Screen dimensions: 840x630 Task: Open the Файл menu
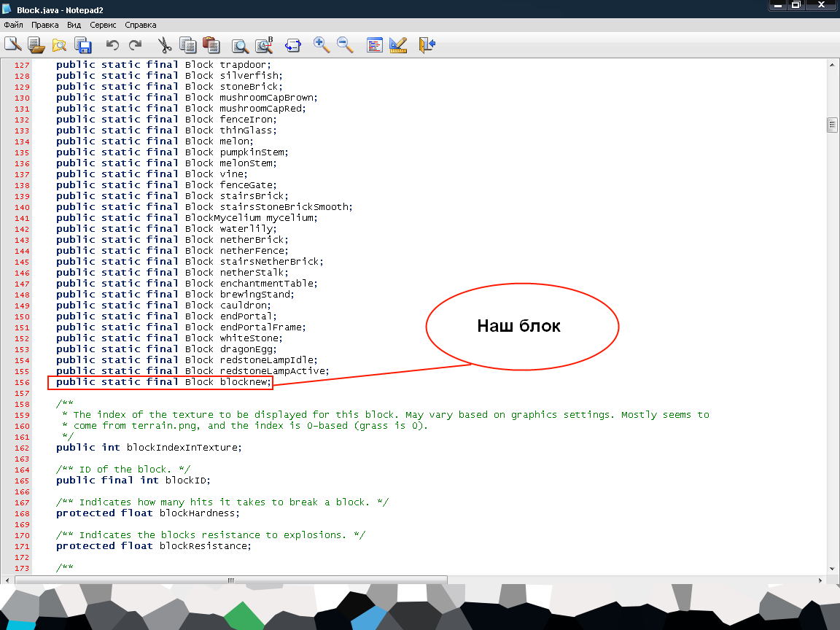[13, 25]
